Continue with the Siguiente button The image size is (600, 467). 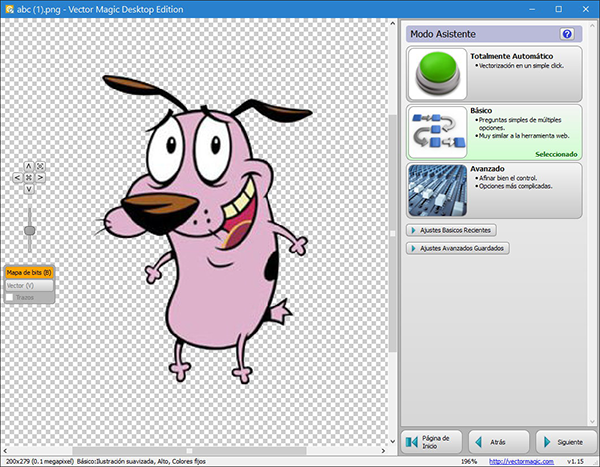pos(567,442)
